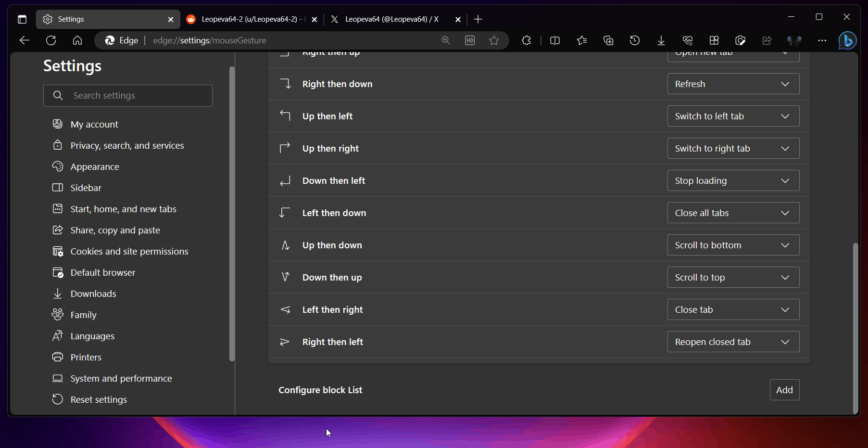Open the Extensions puzzle icon

click(527, 40)
